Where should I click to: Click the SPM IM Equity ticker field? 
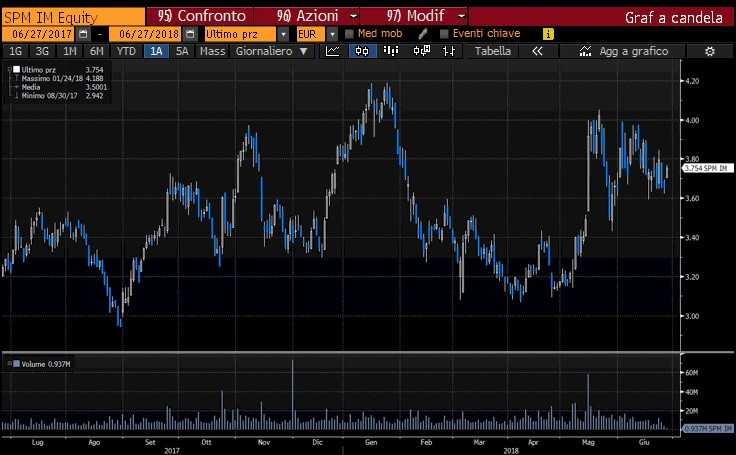click(x=73, y=17)
